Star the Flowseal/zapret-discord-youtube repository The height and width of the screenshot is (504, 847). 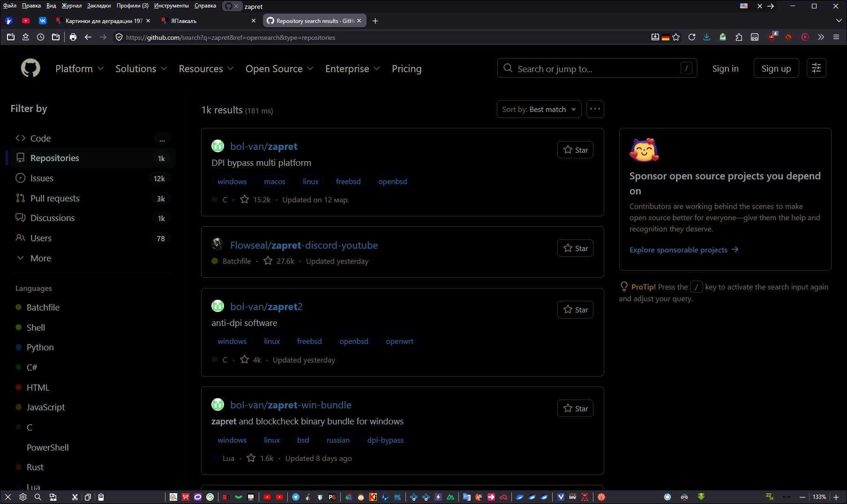click(575, 248)
